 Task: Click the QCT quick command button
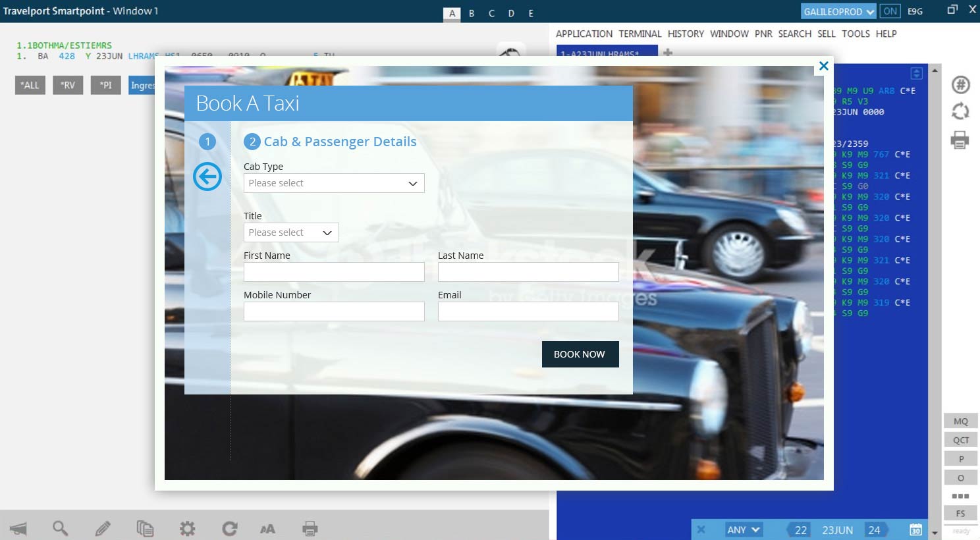[x=961, y=440]
